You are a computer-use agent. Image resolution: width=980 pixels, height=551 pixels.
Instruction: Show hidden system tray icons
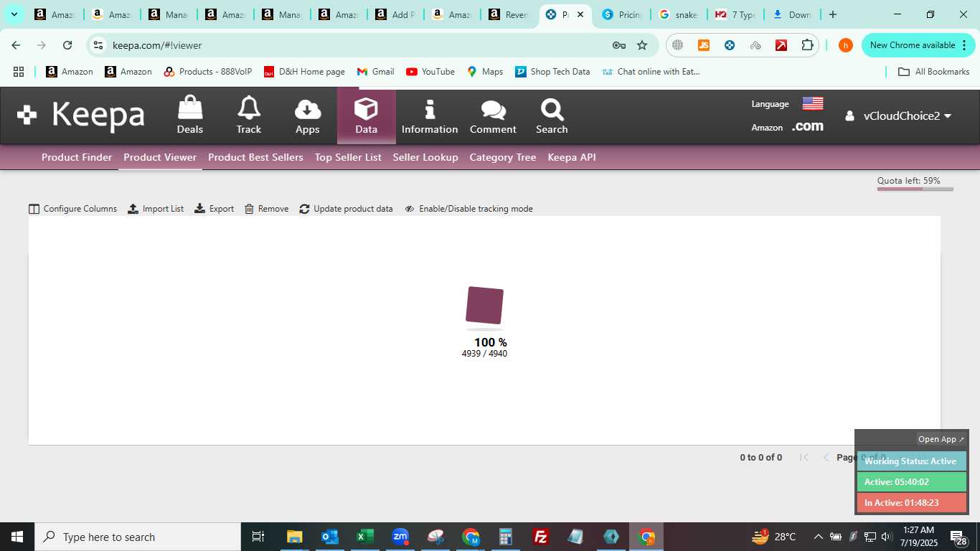[x=818, y=537]
